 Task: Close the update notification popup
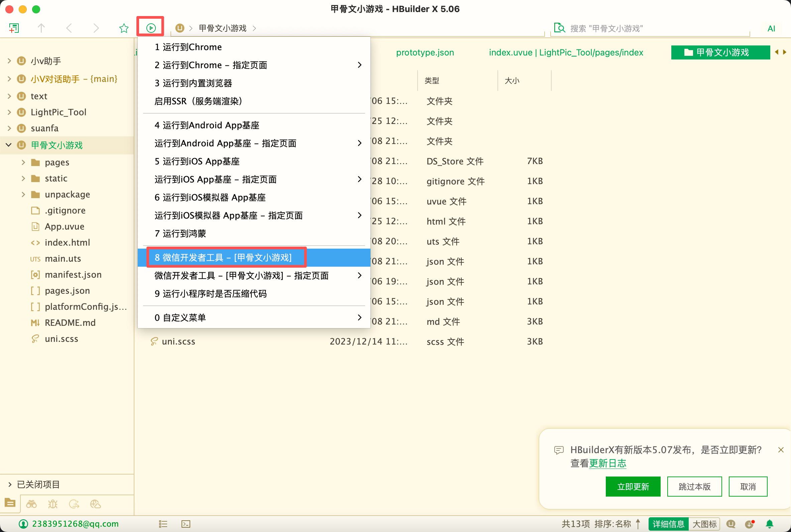[x=781, y=450]
